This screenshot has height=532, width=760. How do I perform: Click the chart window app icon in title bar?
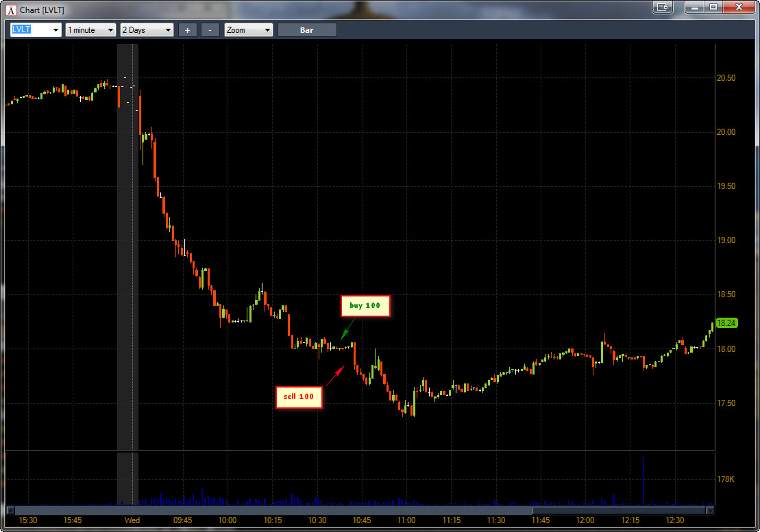11,10
